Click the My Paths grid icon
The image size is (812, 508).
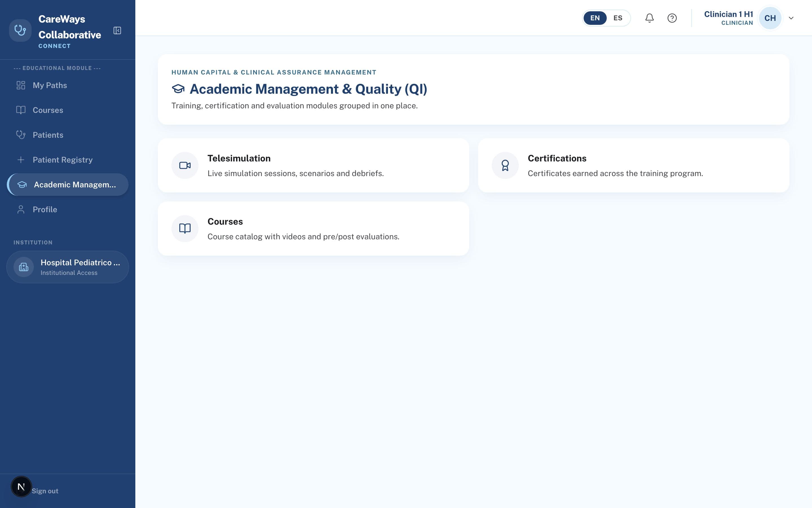coord(21,85)
